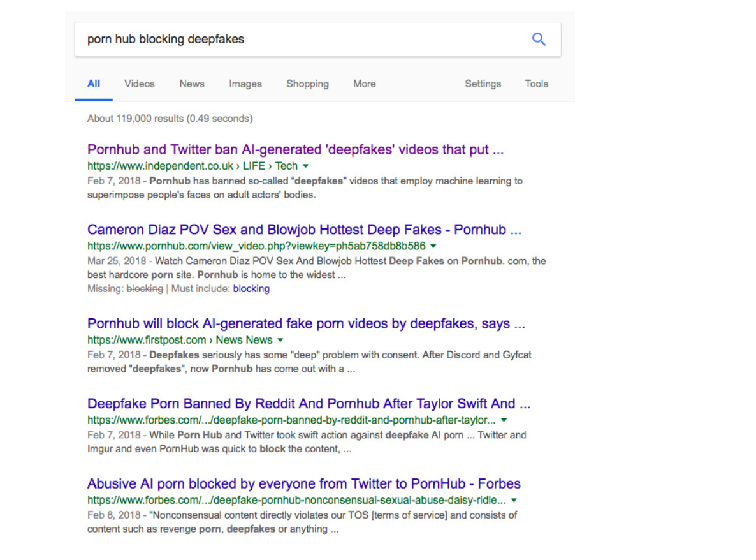Expand the arrow next to independent.co.uk URL
The image size is (756, 560).
point(306,166)
